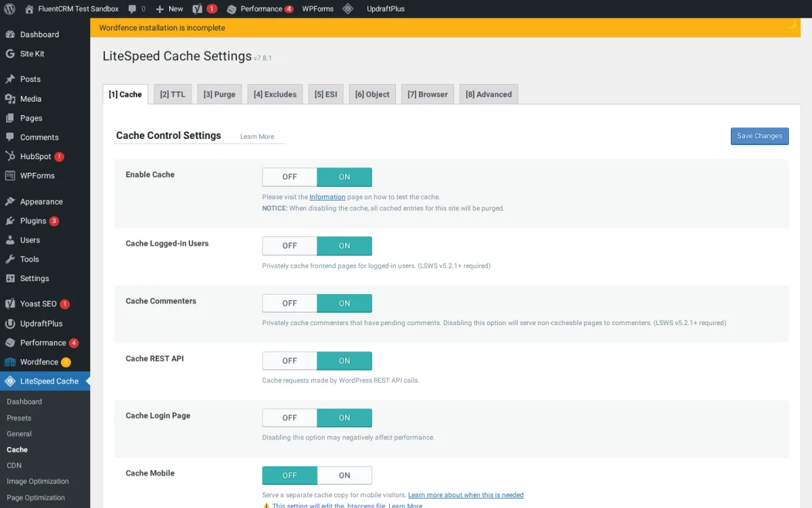
Task: Open UpdraftPlus in the admin bar
Action: (386, 9)
